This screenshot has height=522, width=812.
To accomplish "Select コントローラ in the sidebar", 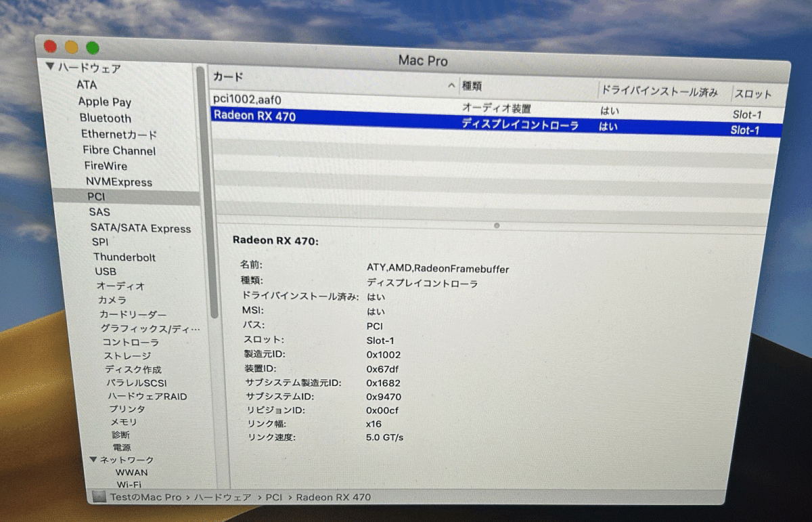I will point(131,343).
